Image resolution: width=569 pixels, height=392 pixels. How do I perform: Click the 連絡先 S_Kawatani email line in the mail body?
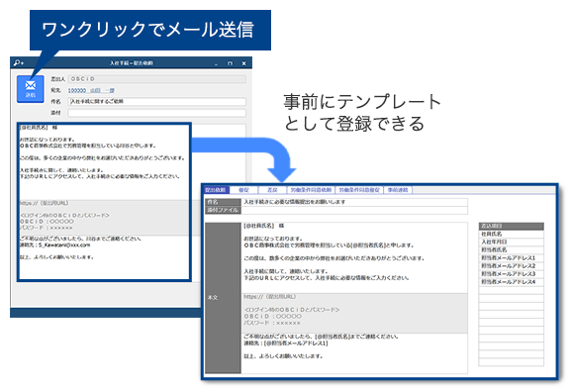pyautogui.click(x=54, y=245)
